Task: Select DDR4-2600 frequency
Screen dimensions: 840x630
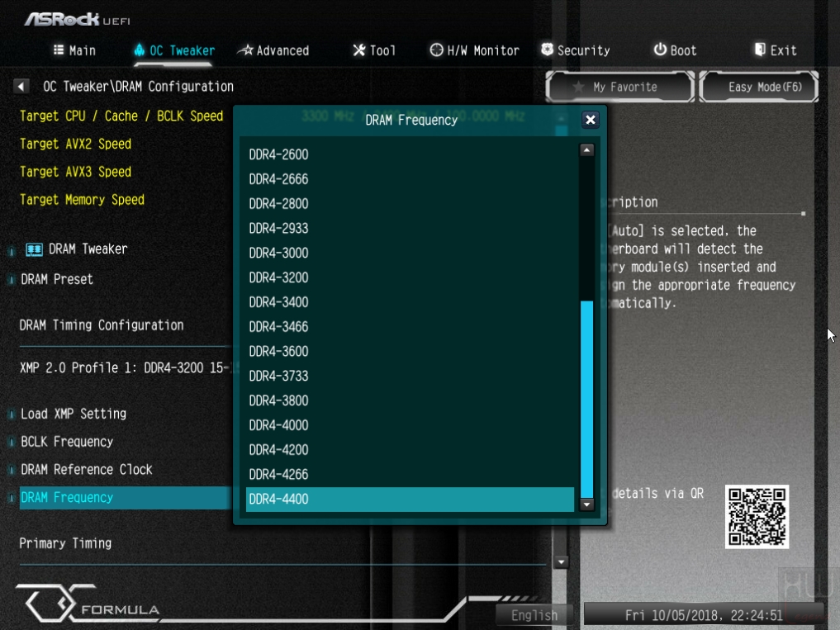Action: (410, 154)
